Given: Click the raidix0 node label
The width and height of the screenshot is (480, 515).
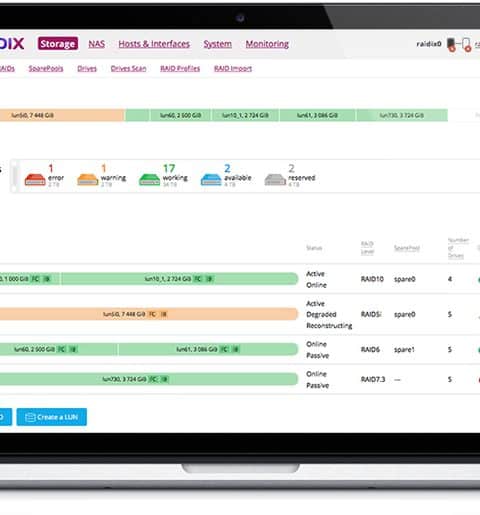Looking at the screenshot, I should coord(429,44).
